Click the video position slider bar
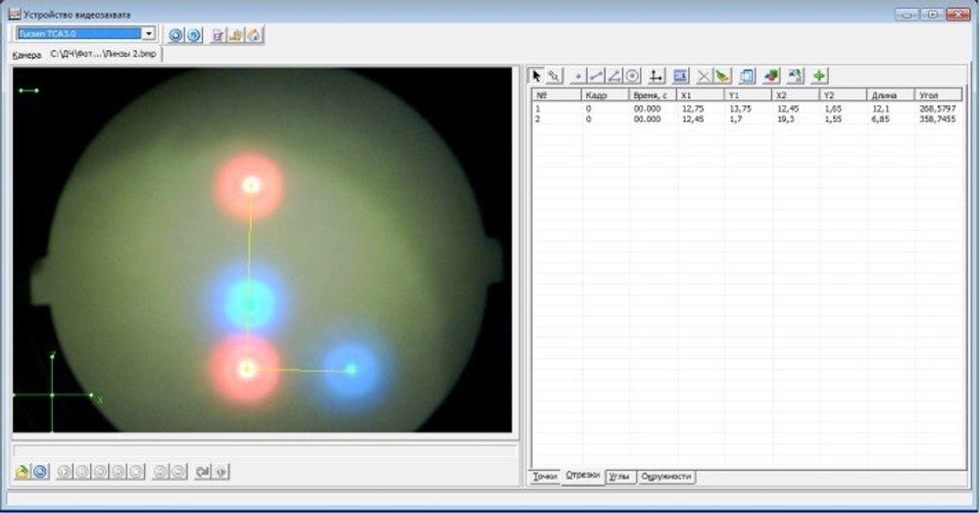This screenshot has width=980, height=513. (x=264, y=450)
